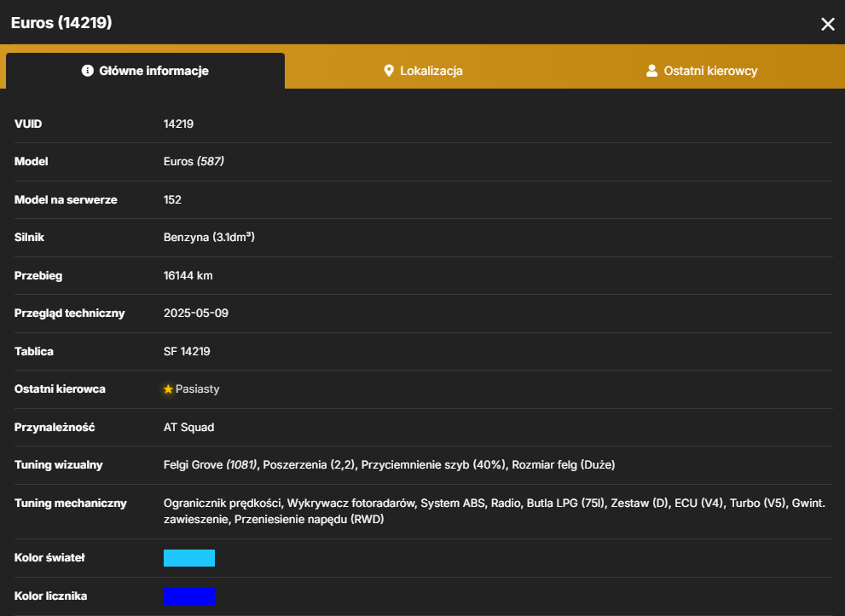Click the mileage value 16144 km
This screenshot has width=845, height=616.
click(x=188, y=276)
